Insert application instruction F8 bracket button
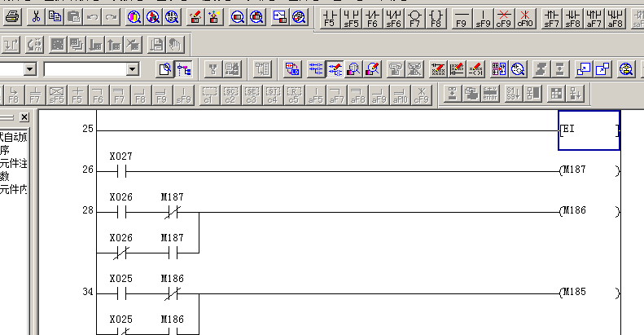Screen dimensions: 644x335 pyautogui.click(x=436, y=17)
